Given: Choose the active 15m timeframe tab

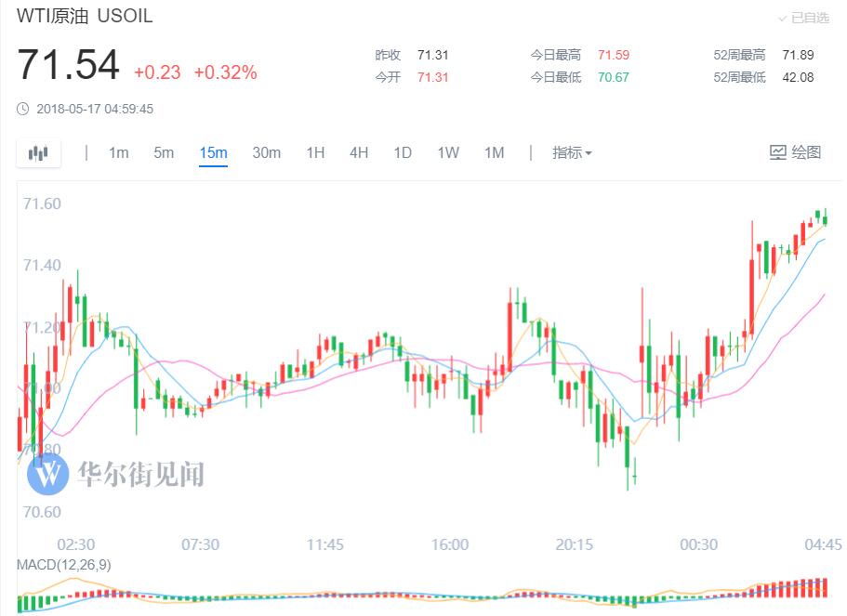Looking at the screenshot, I should pos(213,153).
